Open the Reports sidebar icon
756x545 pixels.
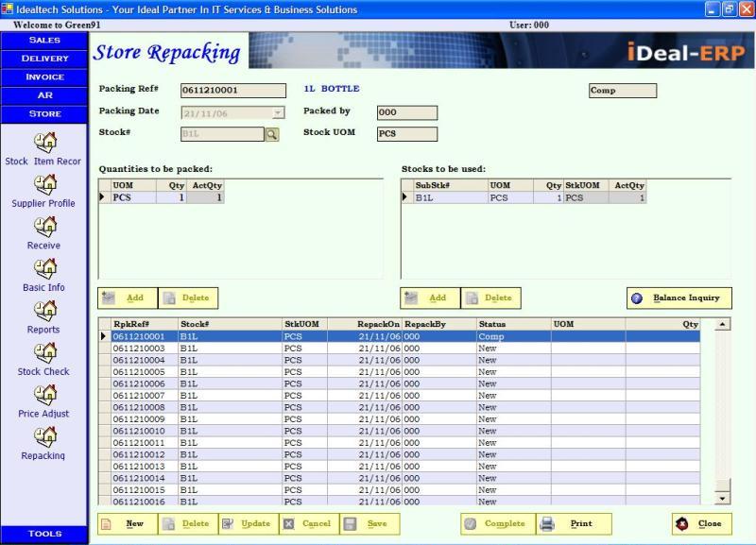[43, 312]
